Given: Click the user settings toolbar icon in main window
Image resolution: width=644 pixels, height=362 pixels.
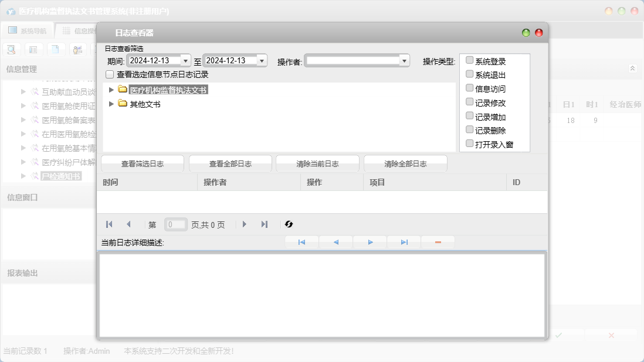Looking at the screenshot, I should click(x=77, y=50).
